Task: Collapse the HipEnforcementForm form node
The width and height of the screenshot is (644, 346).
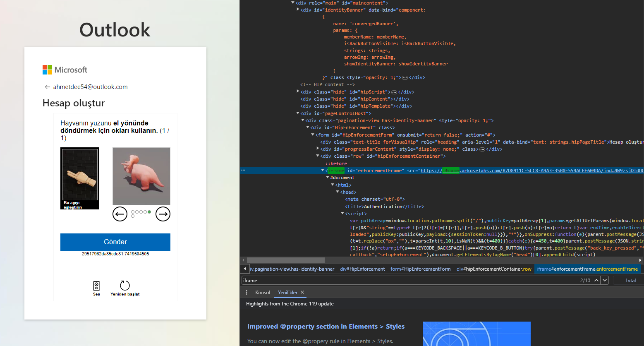Action: click(313, 135)
